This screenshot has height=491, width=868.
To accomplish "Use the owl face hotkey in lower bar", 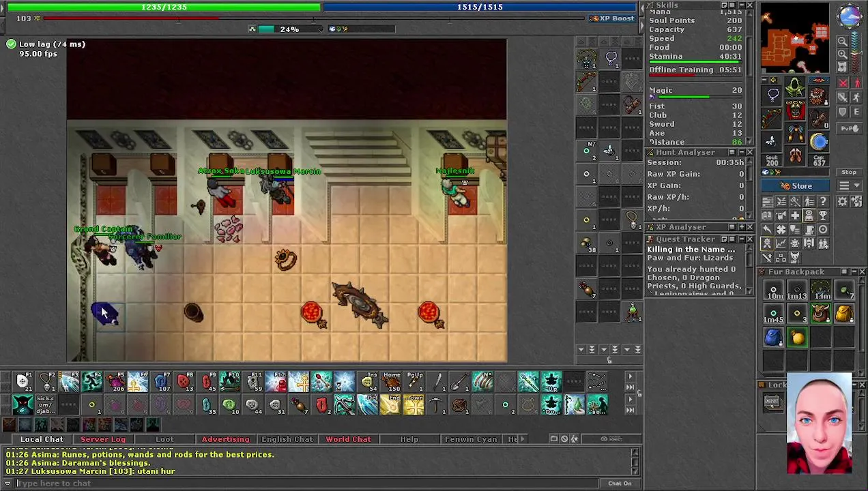I will tap(23, 404).
